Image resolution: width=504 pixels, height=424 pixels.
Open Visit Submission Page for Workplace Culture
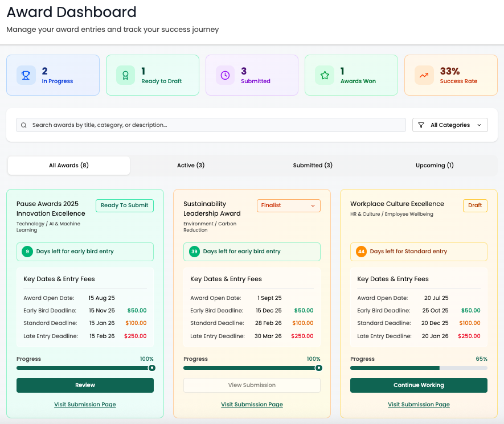point(419,405)
